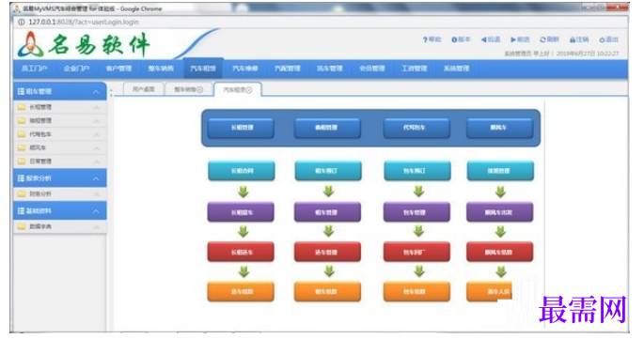Select the 汽车维修 navigation item
The height and width of the screenshot is (339, 644).
pyautogui.click(x=245, y=69)
